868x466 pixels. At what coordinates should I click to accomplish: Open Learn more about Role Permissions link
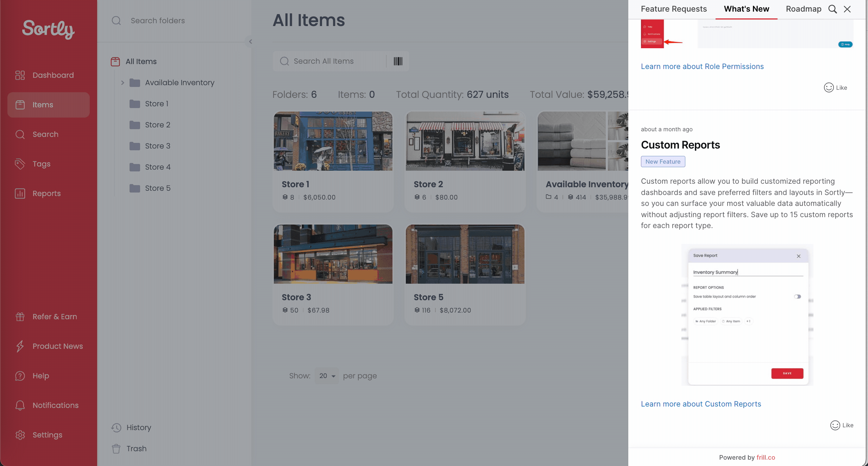pos(702,67)
